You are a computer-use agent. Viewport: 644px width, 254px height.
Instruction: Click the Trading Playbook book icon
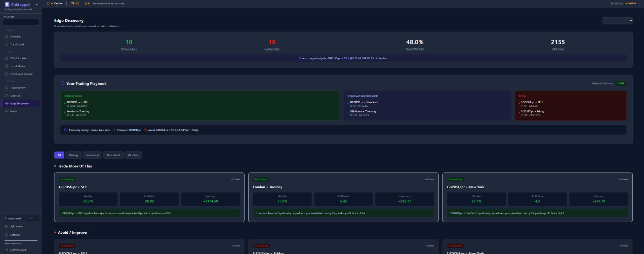click(x=62, y=83)
